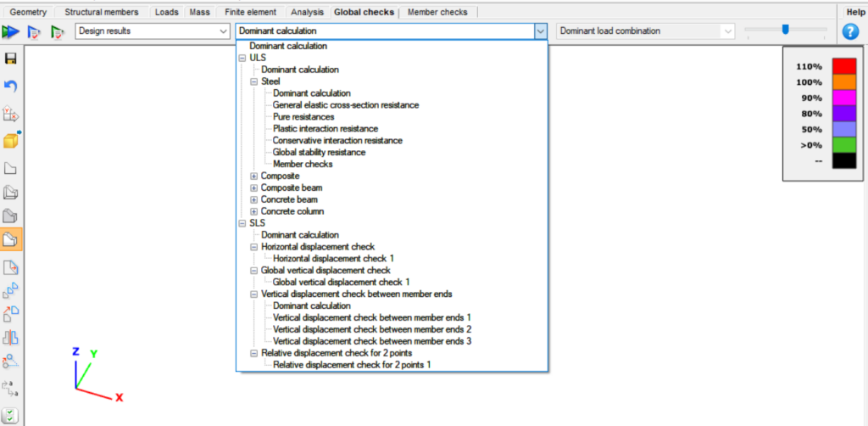This screenshot has height=426, width=868.
Task: Select the yellow 3D cube view icon
Action: tap(12, 139)
